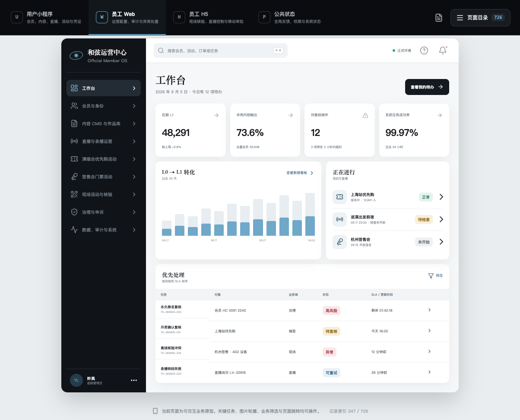
Task: Click 巡演出发前夜 broadcast icon
Action: pos(340,219)
